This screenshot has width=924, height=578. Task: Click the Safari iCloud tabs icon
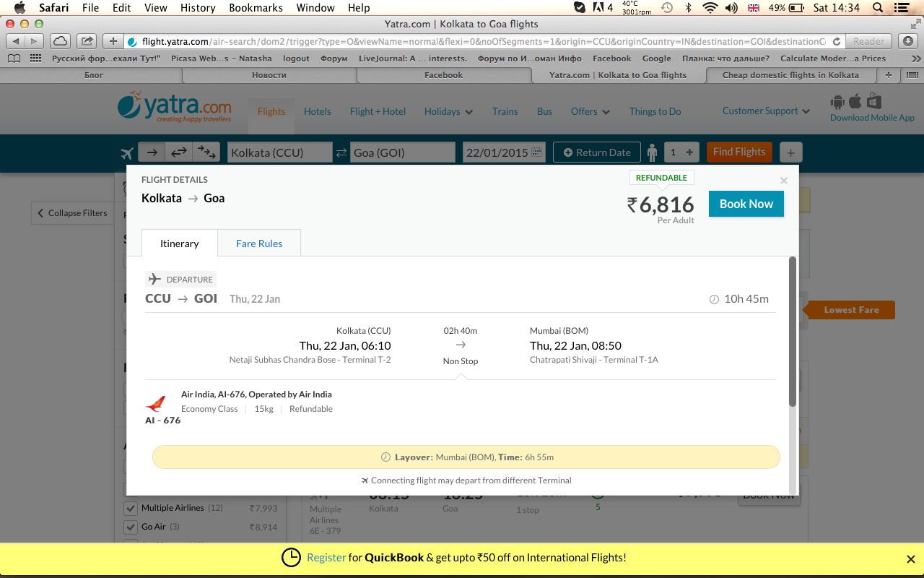[61, 41]
